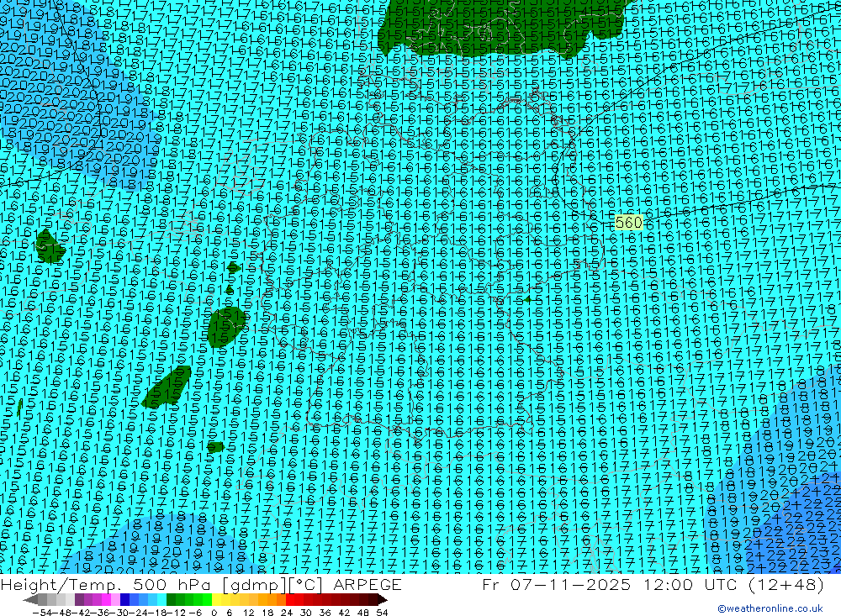Click the '54' value on legend scale
The height and width of the screenshot is (616, 841).
pos(382,613)
